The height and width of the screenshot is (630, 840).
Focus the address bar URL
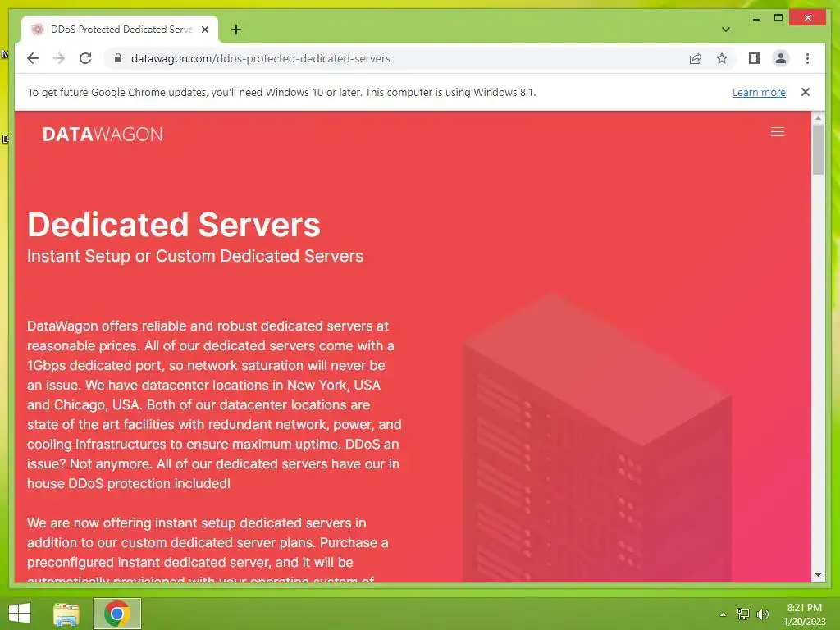[260, 58]
